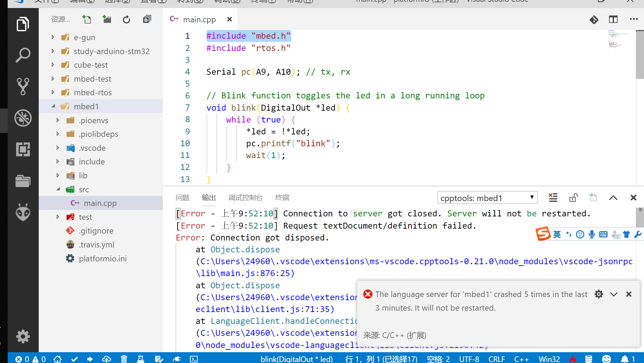Open a new terminal from the status bar
Viewport: 644px width, 363px height.
(x=194, y=358)
